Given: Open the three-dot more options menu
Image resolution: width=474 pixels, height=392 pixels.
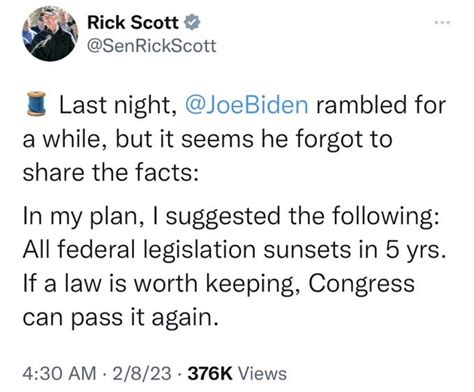Looking at the screenshot, I should click(443, 23).
